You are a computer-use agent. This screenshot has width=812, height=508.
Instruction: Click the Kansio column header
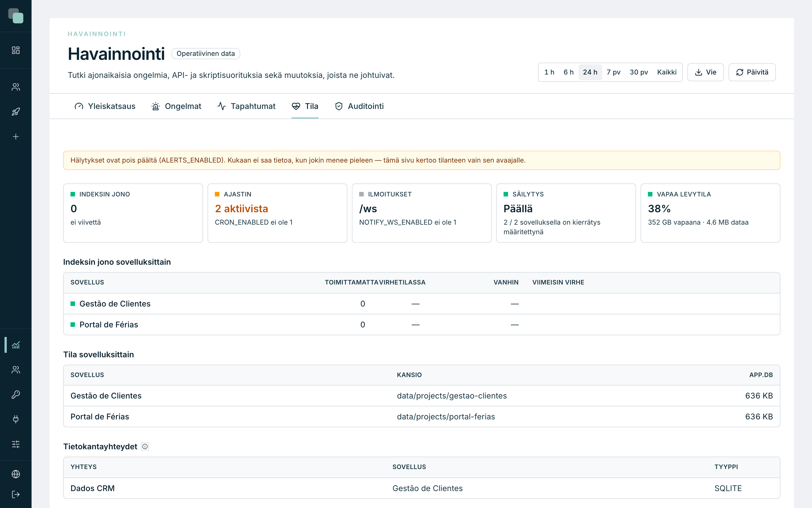pyautogui.click(x=409, y=375)
